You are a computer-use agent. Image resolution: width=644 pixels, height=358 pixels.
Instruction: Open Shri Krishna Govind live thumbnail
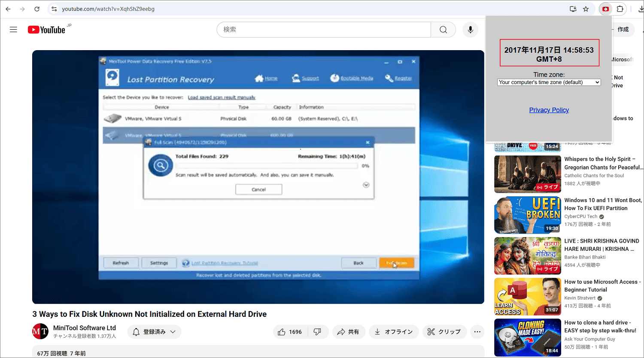[x=528, y=256]
